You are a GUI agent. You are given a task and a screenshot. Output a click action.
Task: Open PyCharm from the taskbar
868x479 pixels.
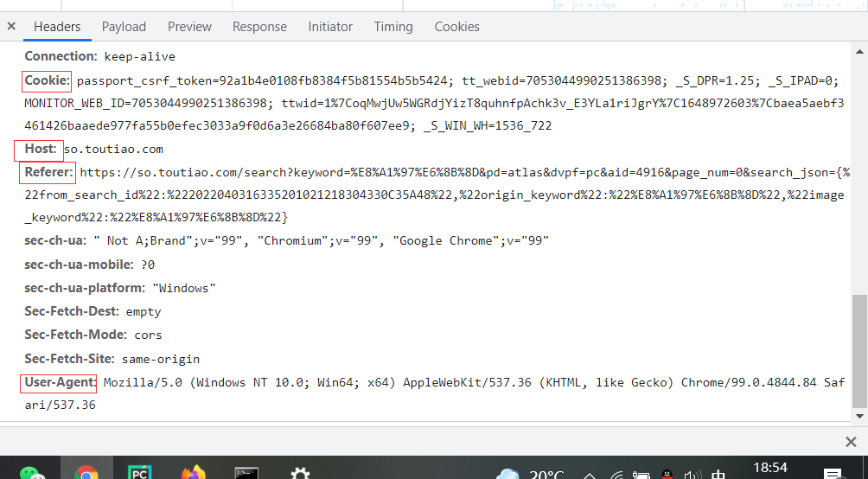pyautogui.click(x=140, y=472)
